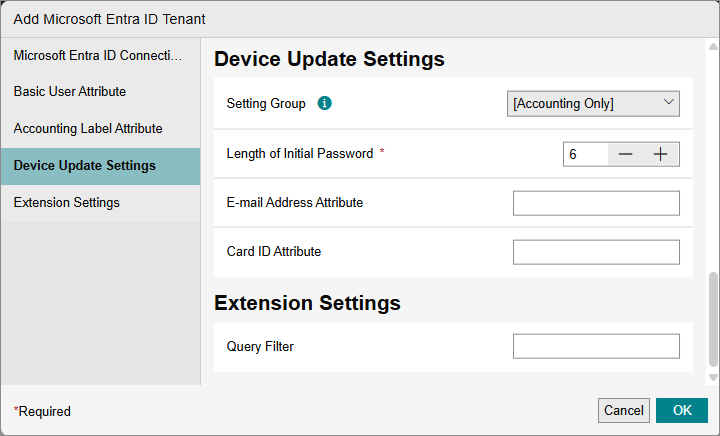
Task: Click the vertical scrollbar thumb
Action: pyautogui.click(x=713, y=319)
